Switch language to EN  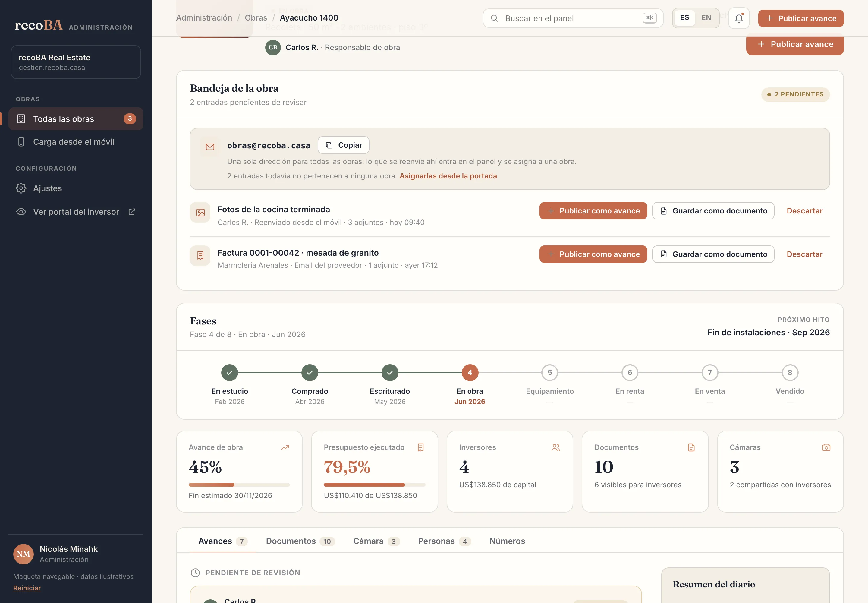tap(706, 18)
